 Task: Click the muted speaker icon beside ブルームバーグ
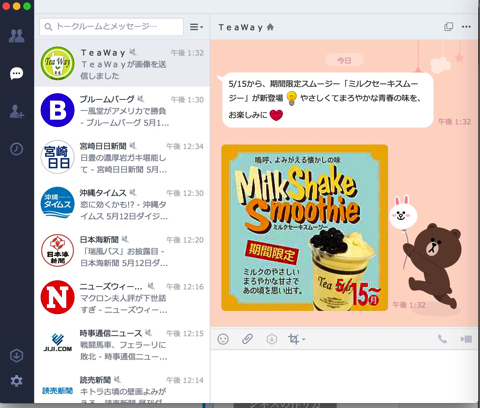141,99
